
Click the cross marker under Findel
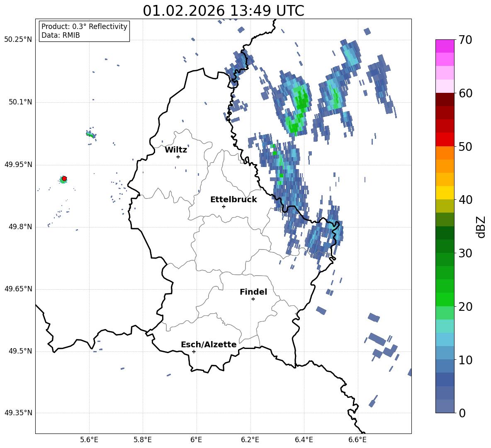pyautogui.click(x=253, y=299)
